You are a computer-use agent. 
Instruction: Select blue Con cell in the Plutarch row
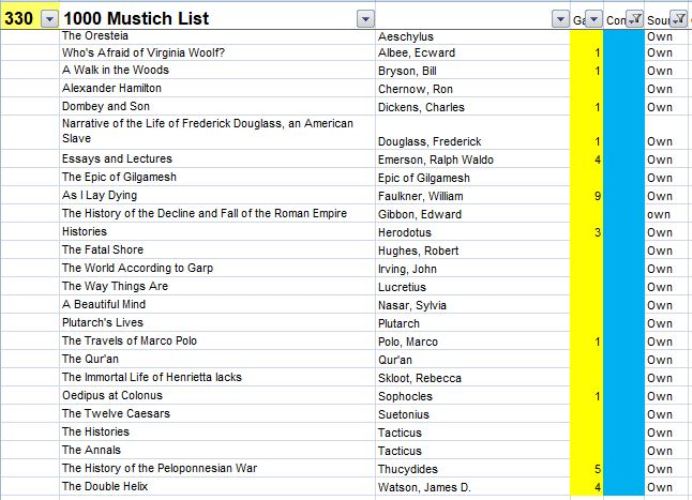[x=624, y=322]
